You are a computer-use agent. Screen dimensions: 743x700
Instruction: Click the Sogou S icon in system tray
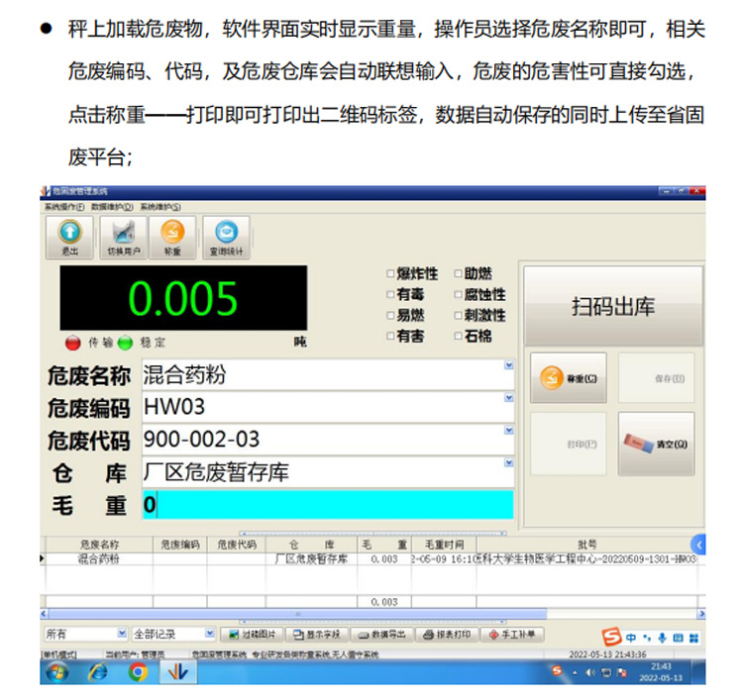(x=557, y=670)
